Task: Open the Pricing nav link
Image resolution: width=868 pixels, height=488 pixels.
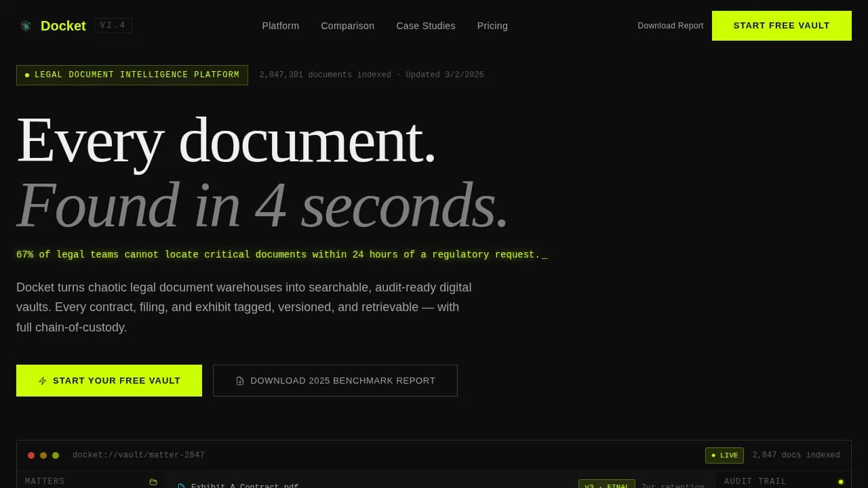Action: coord(492,26)
